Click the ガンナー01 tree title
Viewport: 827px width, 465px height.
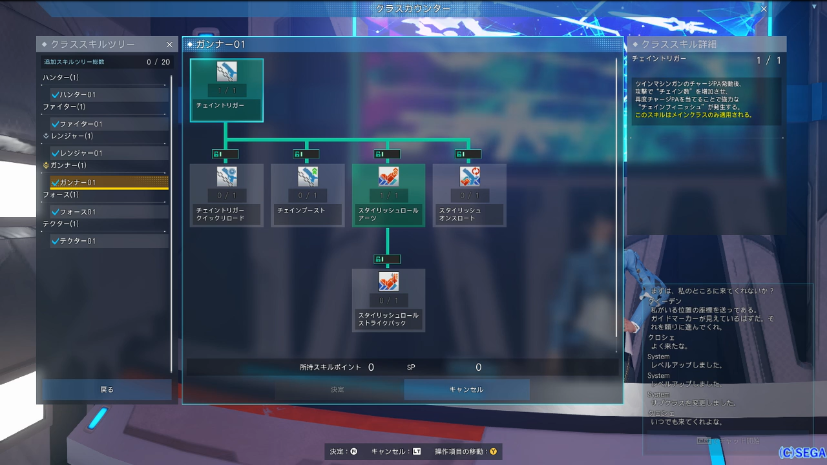(x=220, y=45)
